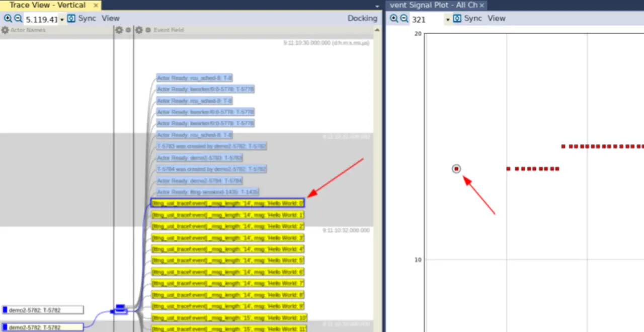Open Actor Names column gear settings
This screenshot has width=644, height=332.
point(5,30)
